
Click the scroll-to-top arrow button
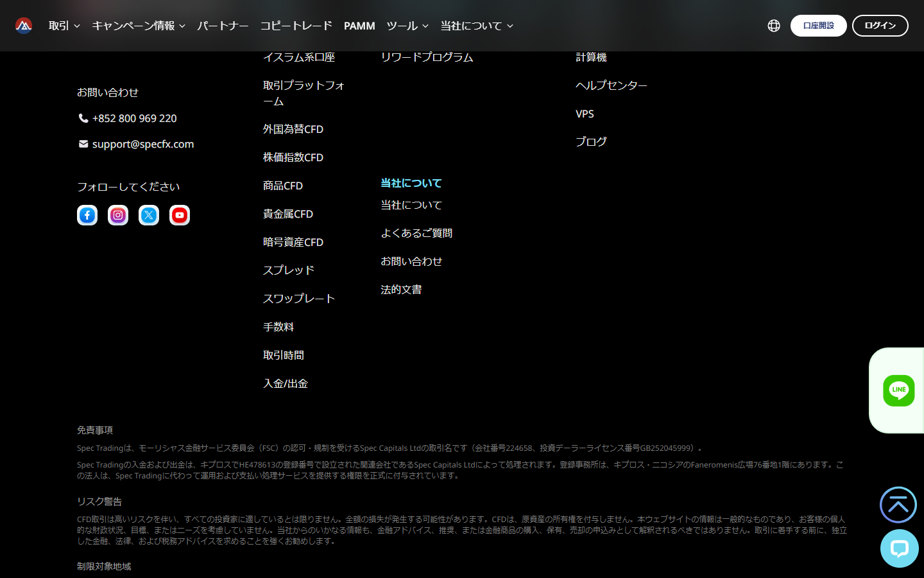coord(898,505)
